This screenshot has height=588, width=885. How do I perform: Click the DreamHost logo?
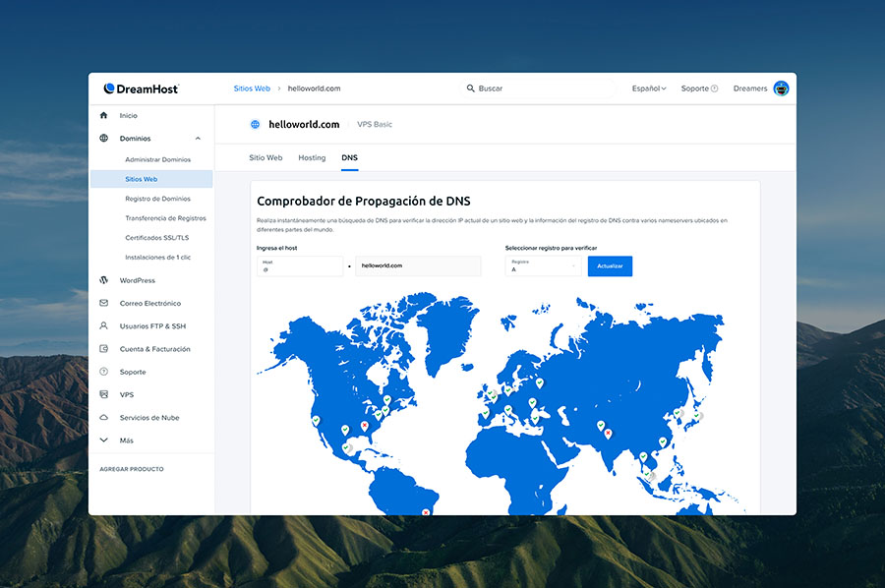click(x=141, y=88)
